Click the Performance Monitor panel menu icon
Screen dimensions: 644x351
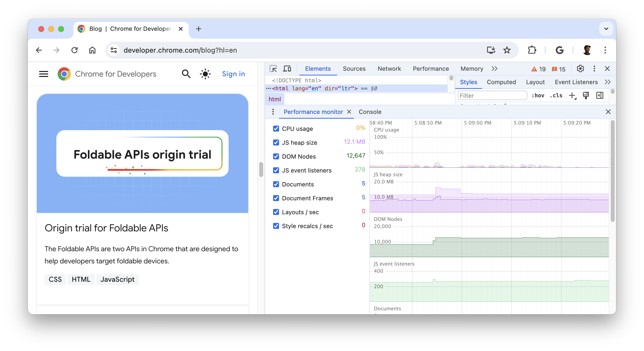coord(273,112)
